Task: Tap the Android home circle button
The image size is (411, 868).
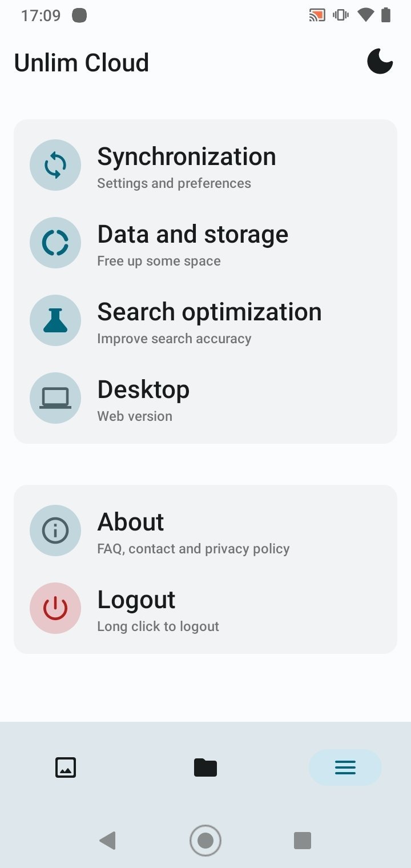Action: click(205, 841)
